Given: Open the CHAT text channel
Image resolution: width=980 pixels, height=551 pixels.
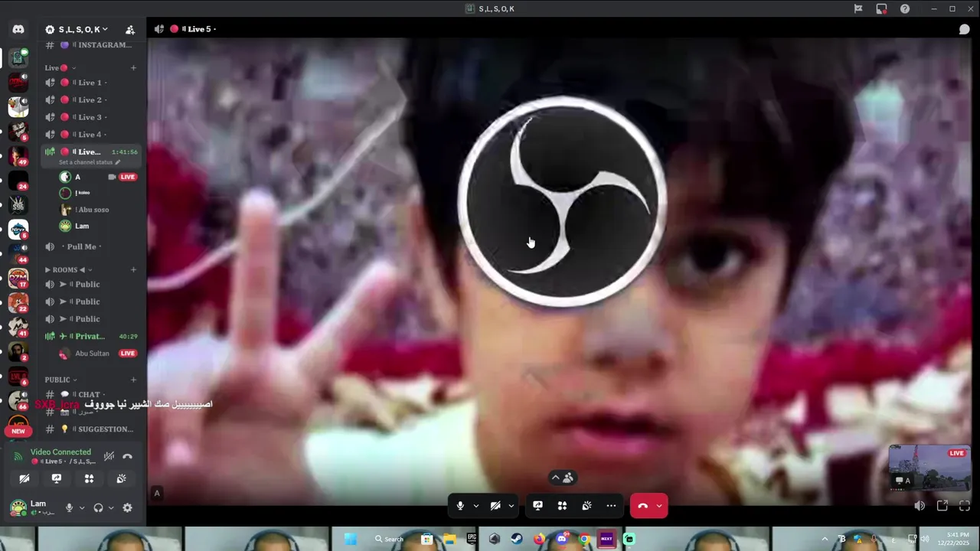Looking at the screenshot, I should tap(92, 395).
